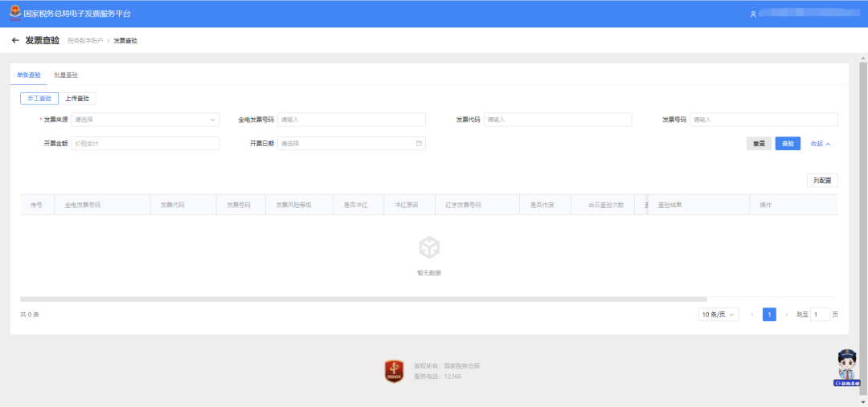The image size is (868, 407).
Task: Click the 全电发票号码 input field
Action: (351, 120)
